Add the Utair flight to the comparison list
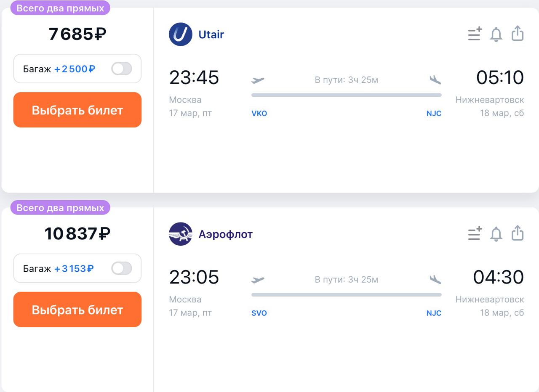The height and width of the screenshot is (392, 539). (x=475, y=34)
